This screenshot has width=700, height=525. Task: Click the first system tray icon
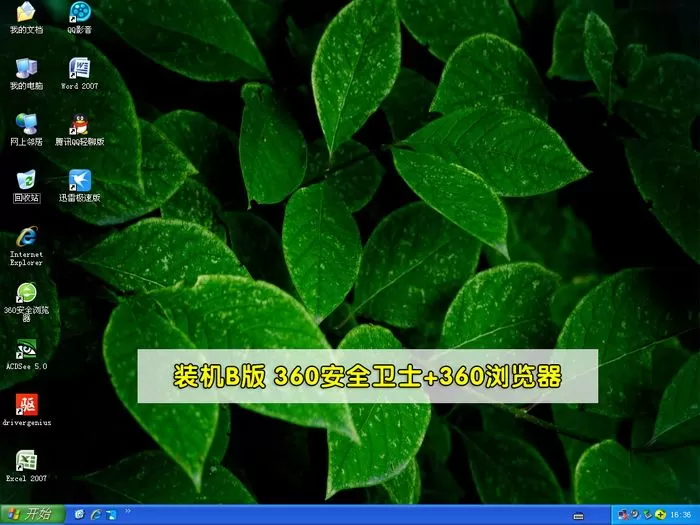click(624, 514)
